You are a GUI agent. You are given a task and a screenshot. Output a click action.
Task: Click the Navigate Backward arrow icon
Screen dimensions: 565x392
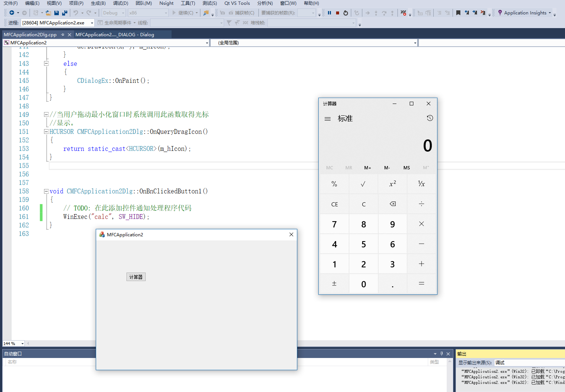click(12, 13)
